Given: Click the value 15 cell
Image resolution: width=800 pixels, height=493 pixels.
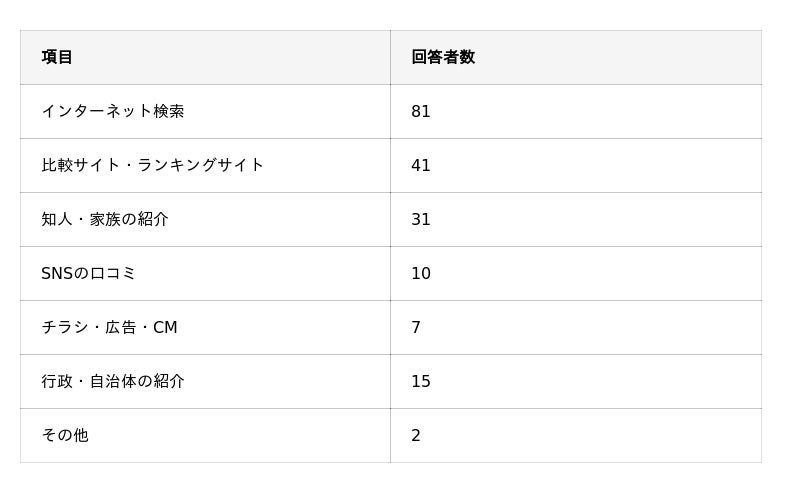Looking at the screenshot, I should click(x=421, y=381).
